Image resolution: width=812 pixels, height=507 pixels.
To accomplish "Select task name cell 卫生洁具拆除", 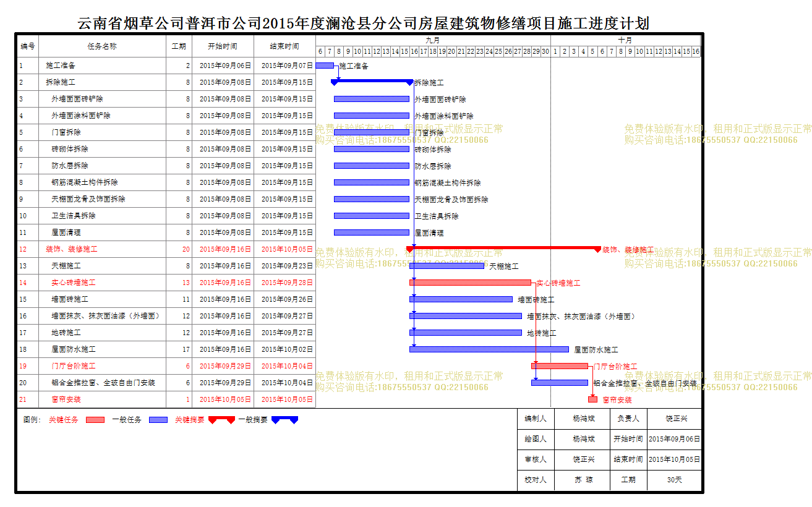I will coord(103,215).
